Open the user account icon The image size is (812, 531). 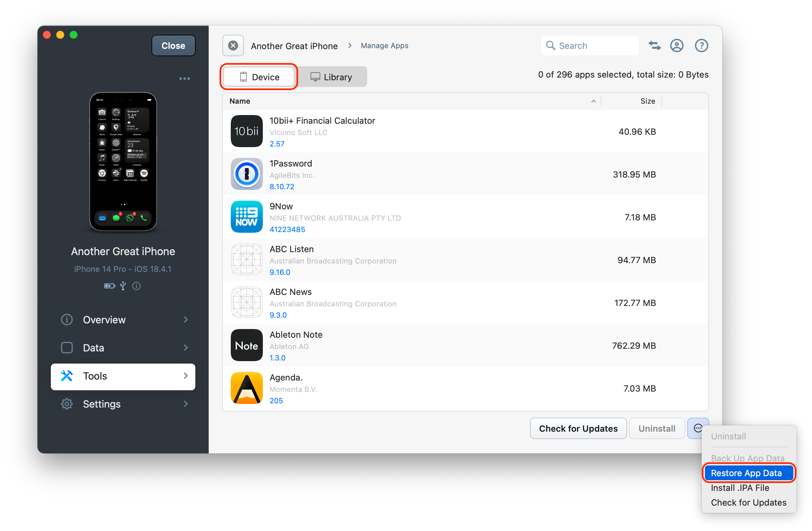[677, 45]
